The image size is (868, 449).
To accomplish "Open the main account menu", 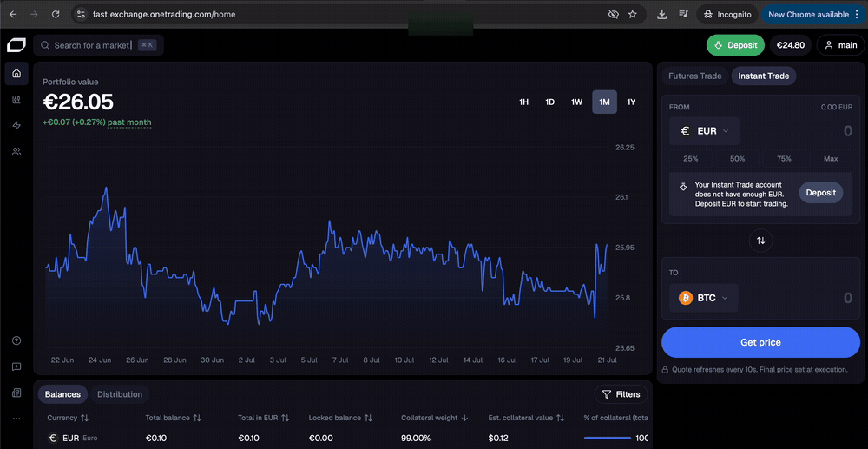I will click(840, 45).
